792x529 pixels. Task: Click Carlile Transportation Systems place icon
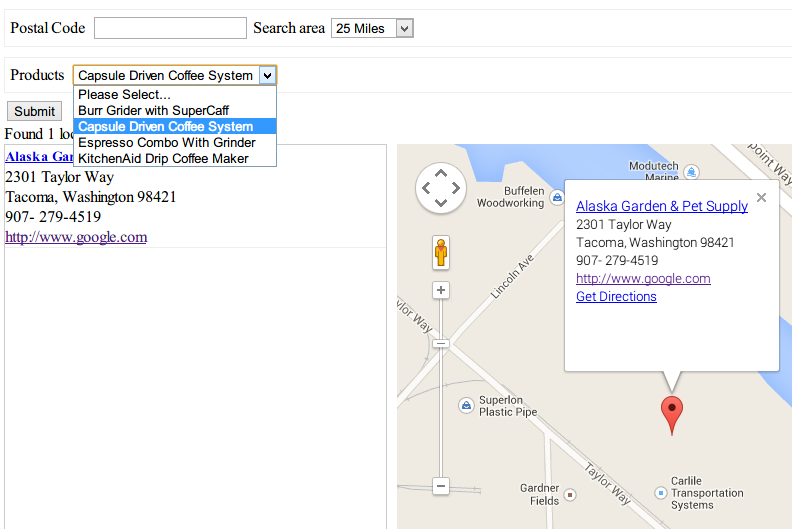click(x=661, y=493)
